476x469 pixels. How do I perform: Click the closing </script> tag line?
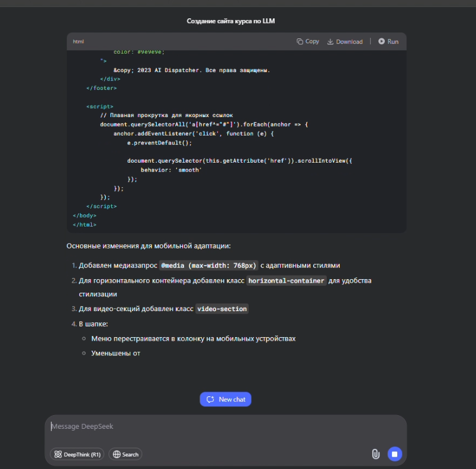coord(101,206)
